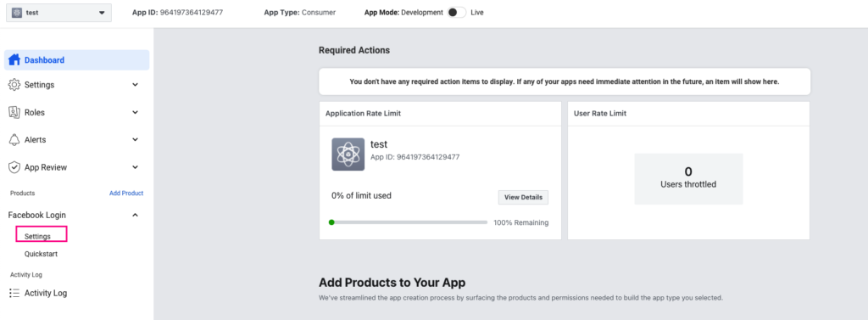868x320 pixels.
Task: Expand the Roles section chevron
Action: tap(135, 112)
